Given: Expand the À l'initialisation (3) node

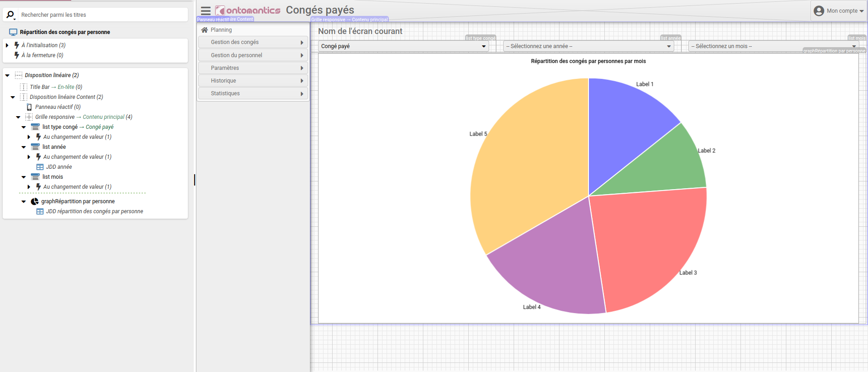Looking at the screenshot, I should (x=7, y=45).
